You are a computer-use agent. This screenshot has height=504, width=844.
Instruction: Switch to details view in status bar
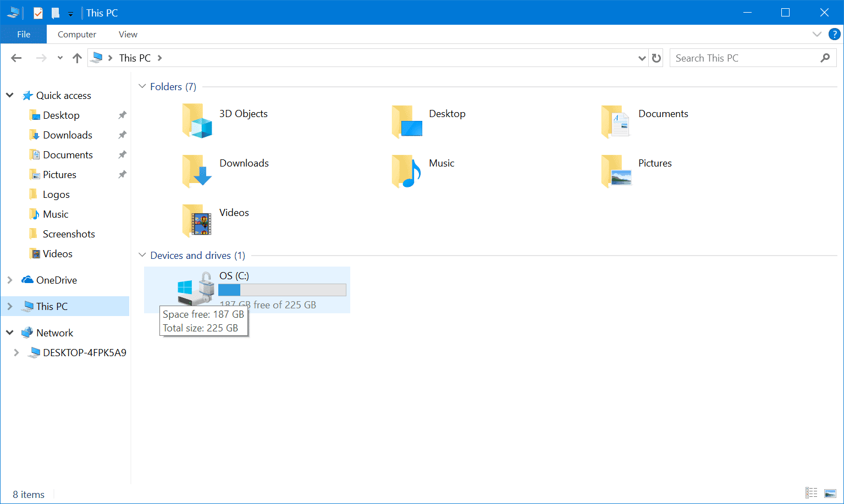tap(812, 493)
